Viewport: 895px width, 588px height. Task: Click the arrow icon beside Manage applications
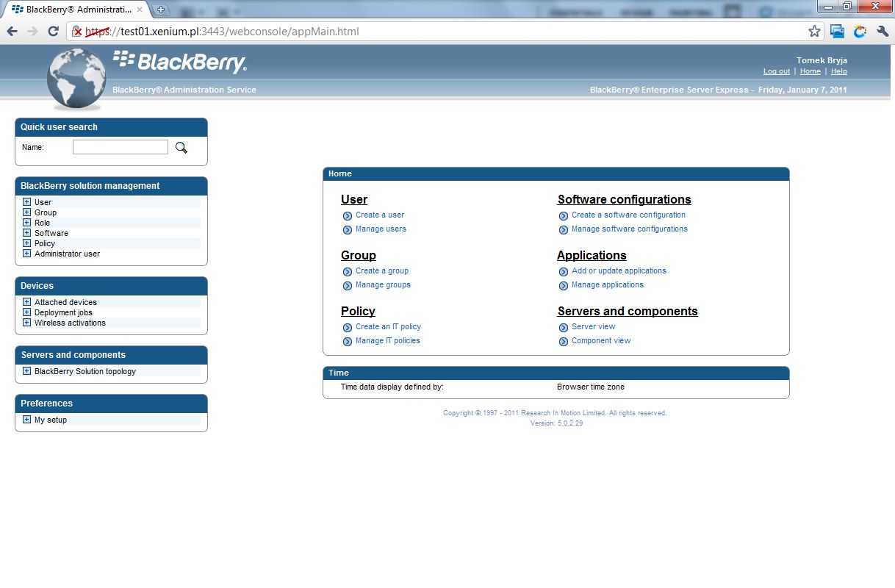[x=564, y=285]
